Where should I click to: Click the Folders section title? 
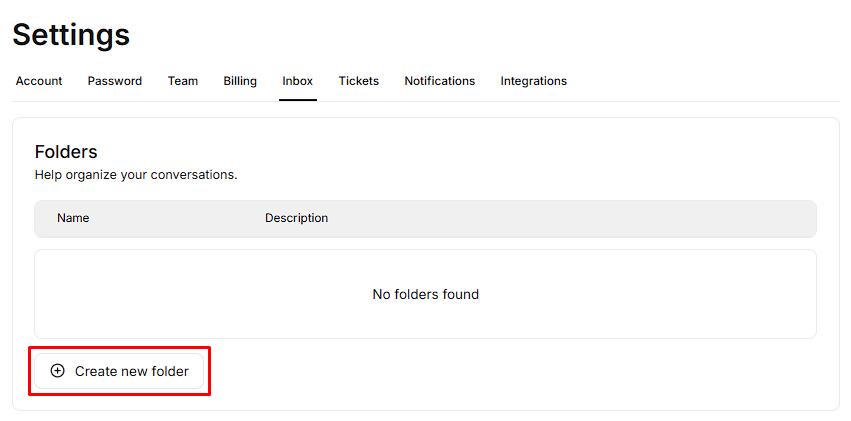(x=66, y=152)
